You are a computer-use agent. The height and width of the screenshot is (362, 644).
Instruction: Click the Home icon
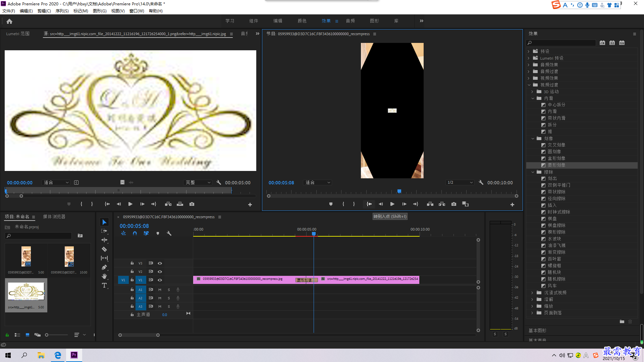(9, 21)
